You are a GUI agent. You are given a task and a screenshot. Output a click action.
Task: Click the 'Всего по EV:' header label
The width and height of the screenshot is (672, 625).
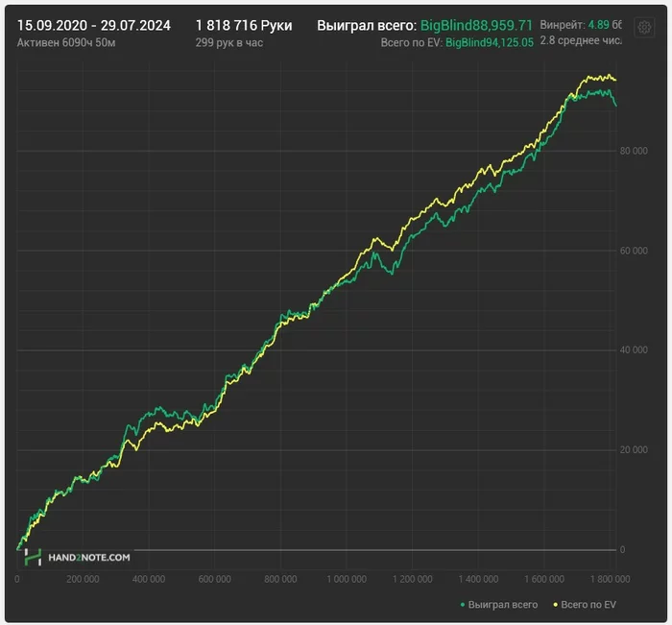[412, 42]
